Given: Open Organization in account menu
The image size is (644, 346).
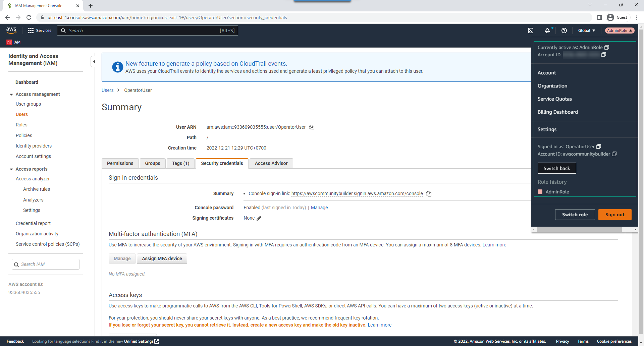Looking at the screenshot, I should point(552,86).
